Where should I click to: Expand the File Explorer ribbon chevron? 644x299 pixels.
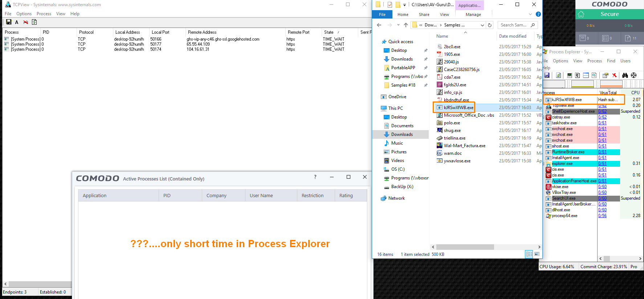point(530,14)
